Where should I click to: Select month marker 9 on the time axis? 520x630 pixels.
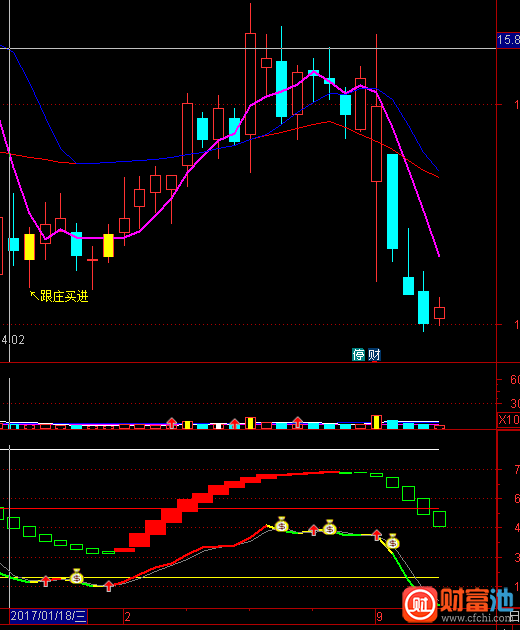[x=379, y=616]
